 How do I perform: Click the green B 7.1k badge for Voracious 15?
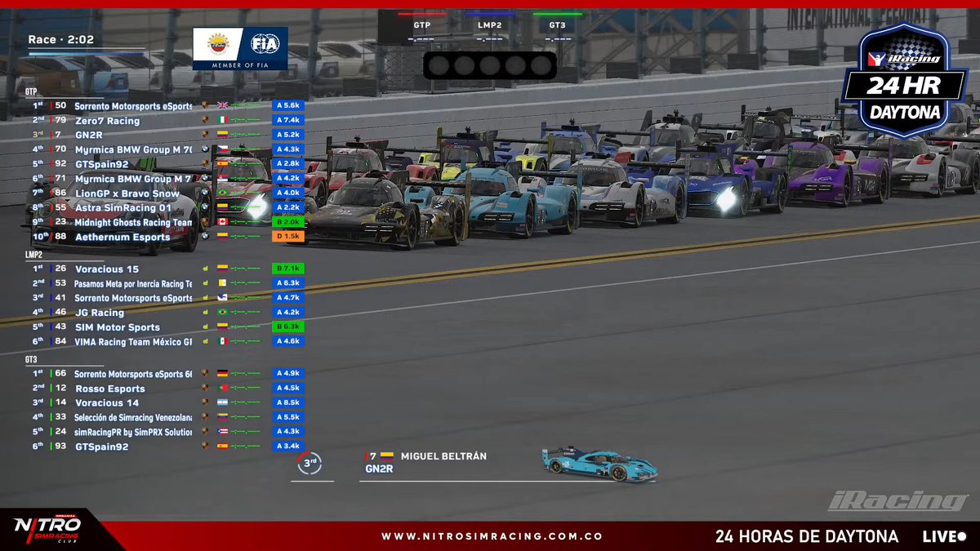point(288,269)
